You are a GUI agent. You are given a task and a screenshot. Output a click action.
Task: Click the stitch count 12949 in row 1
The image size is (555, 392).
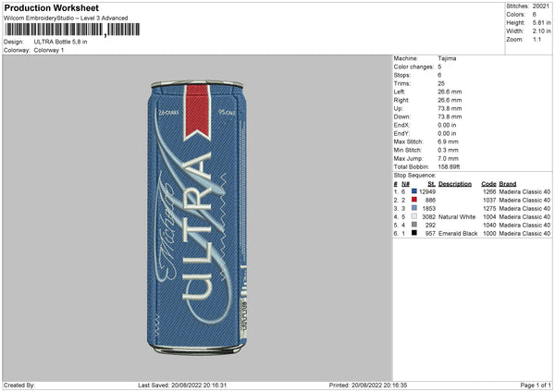point(427,191)
